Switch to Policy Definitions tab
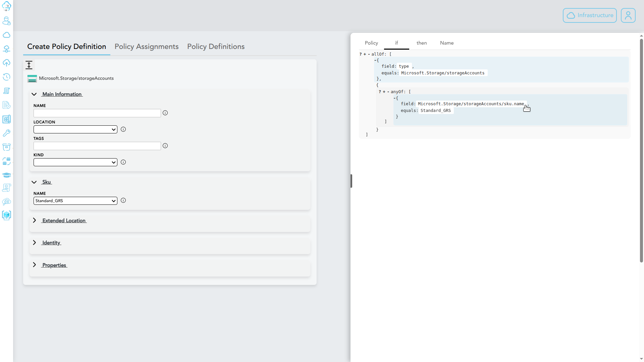This screenshot has height=362, width=644. coord(216,47)
